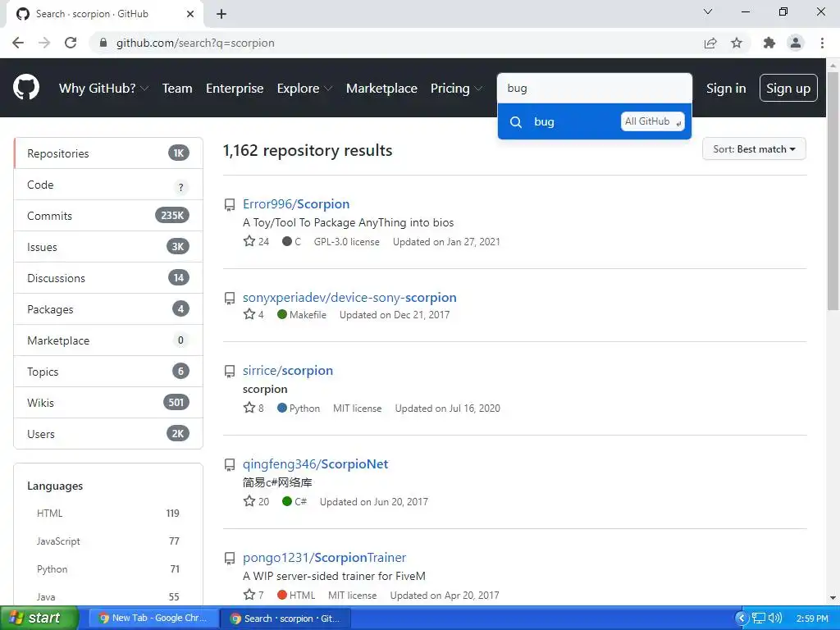
Task: Select the Discussions search filter
Action: [x=108, y=278]
